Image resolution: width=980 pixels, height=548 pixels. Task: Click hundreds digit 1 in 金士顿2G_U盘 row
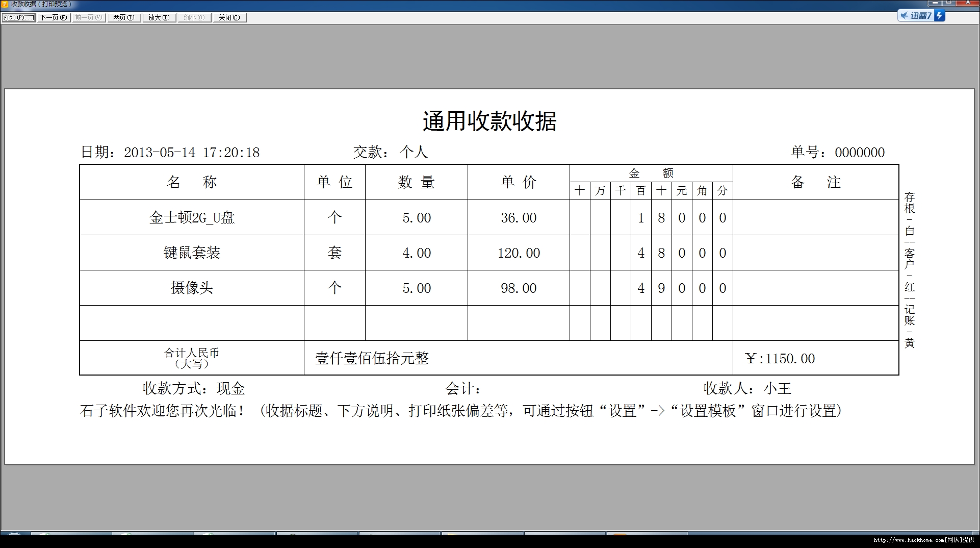pyautogui.click(x=641, y=218)
